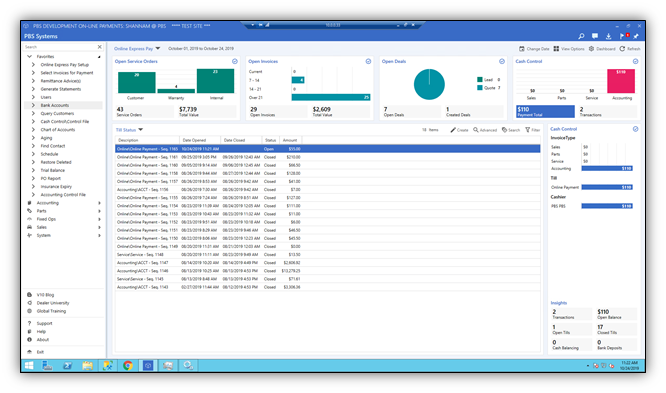Open Windows Start button

click(29, 365)
